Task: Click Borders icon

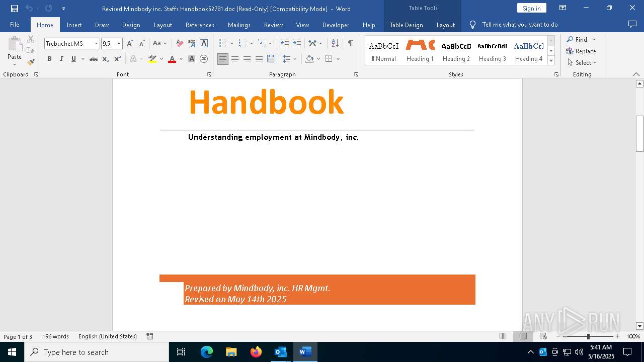Action: (x=329, y=59)
